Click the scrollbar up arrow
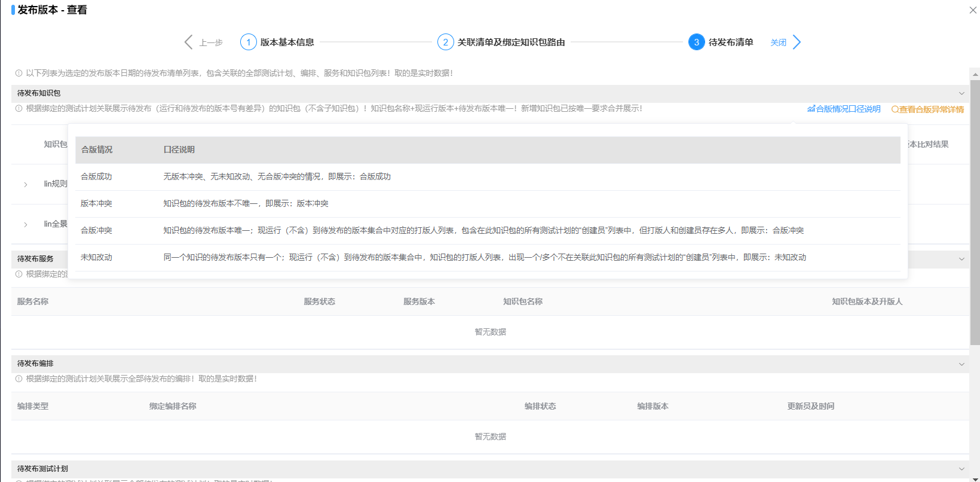The width and height of the screenshot is (980, 482). click(975, 75)
